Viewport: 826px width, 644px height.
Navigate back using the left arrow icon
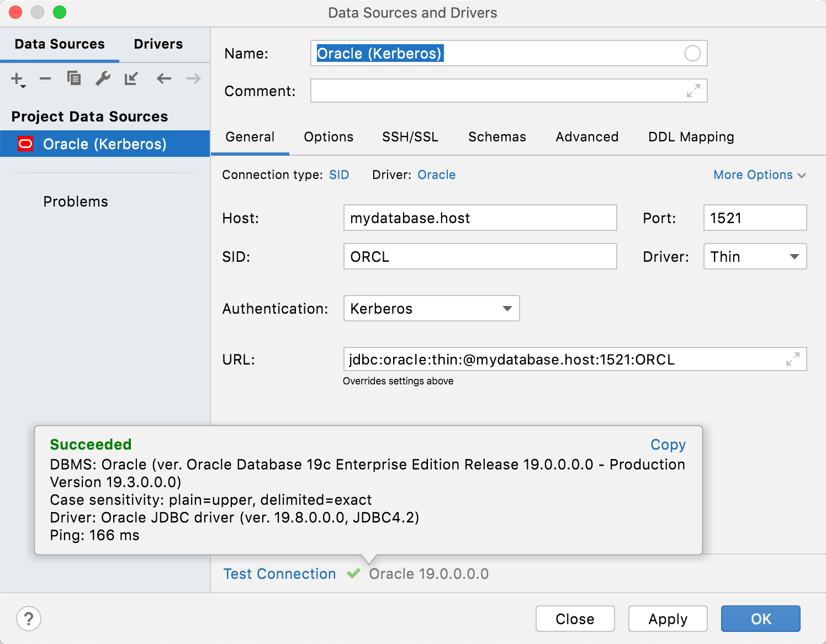(x=163, y=78)
